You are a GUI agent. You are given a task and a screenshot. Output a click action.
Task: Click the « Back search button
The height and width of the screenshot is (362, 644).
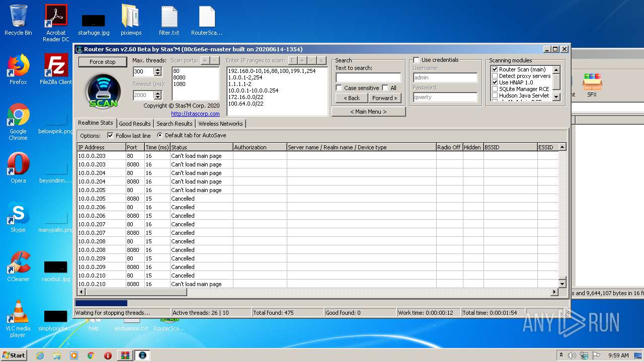click(351, 98)
